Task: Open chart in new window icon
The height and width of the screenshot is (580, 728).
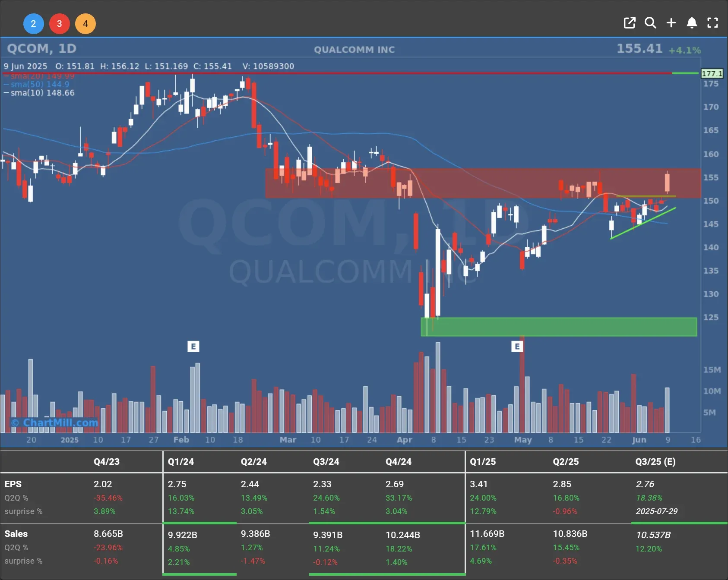Action: 630,23
